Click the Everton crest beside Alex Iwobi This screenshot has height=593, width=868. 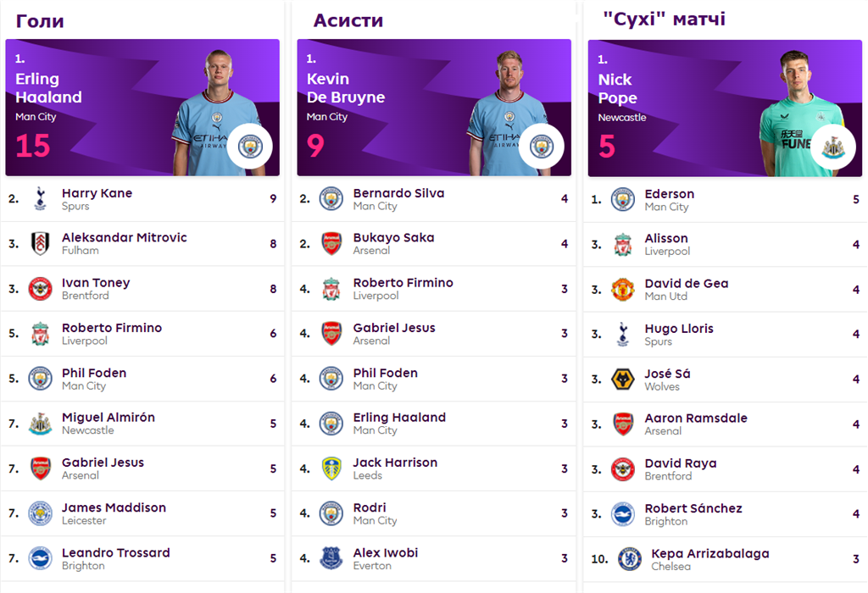[x=331, y=558]
